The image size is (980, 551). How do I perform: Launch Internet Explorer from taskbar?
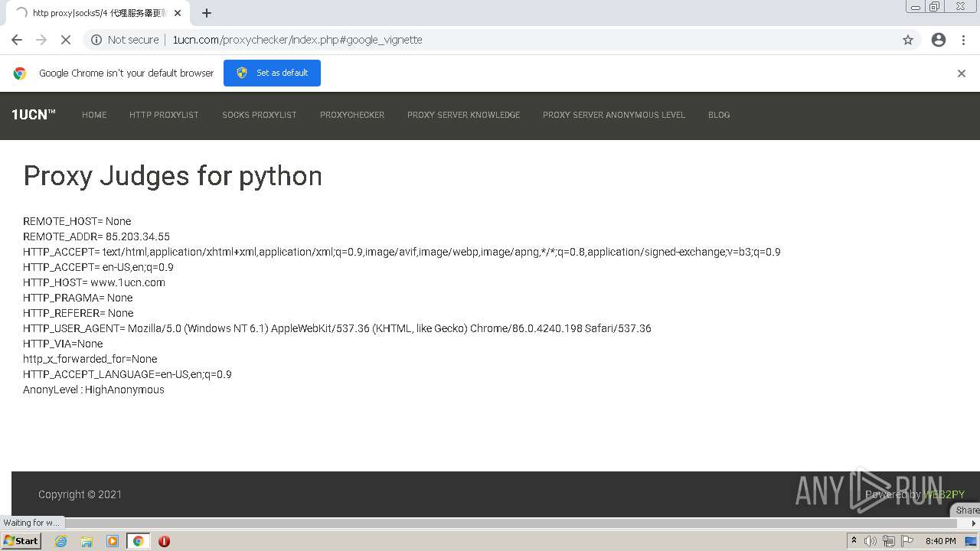tap(60, 541)
